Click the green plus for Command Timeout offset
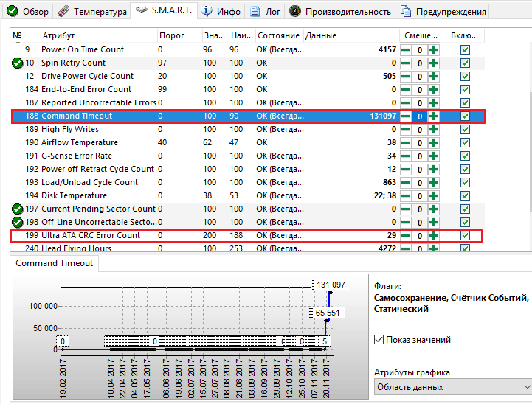 [433, 116]
